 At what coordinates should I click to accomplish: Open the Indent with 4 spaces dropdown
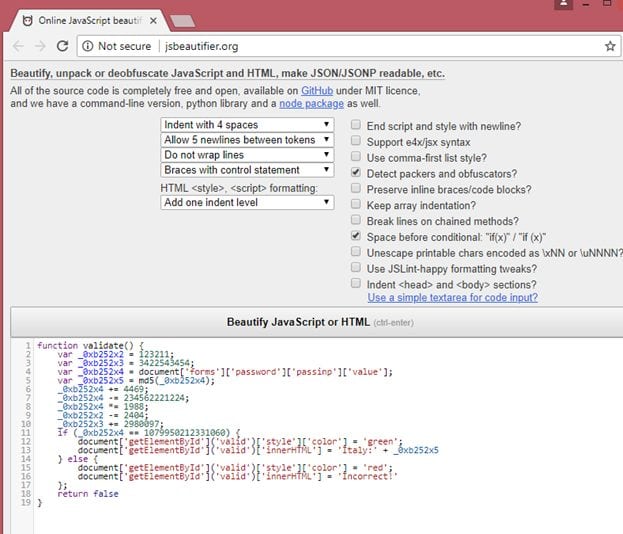point(247,125)
